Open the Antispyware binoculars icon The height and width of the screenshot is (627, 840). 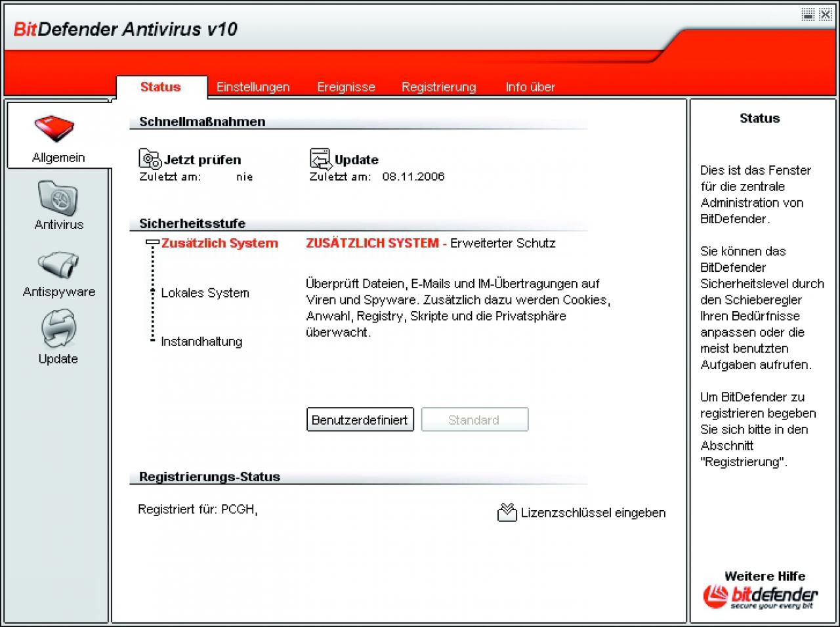(x=58, y=266)
